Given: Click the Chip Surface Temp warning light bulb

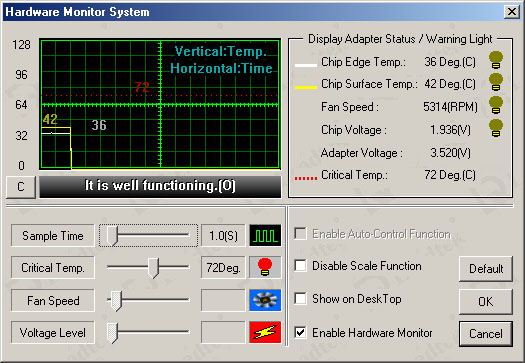Looking at the screenshot, I should (496, 82).
